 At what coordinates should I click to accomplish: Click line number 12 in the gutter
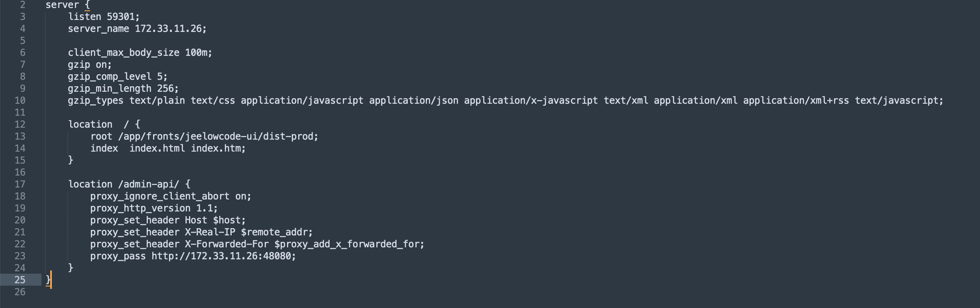click(20, 124)
